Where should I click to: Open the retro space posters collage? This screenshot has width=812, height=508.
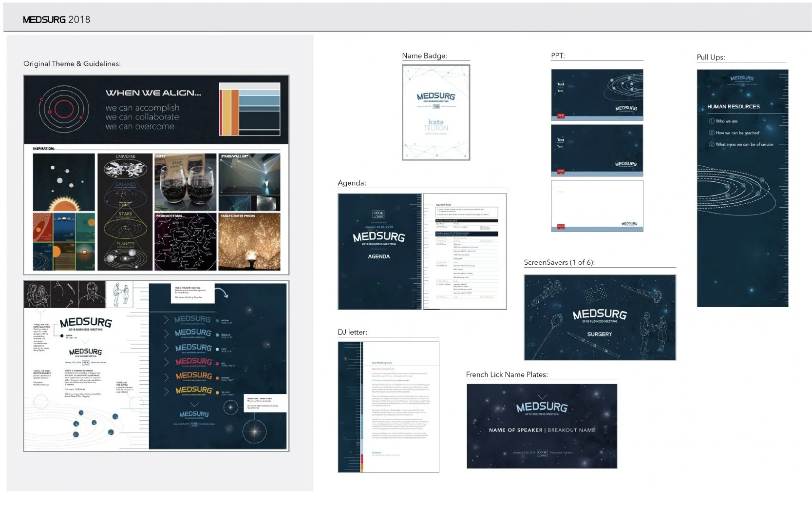pos(64,242)
